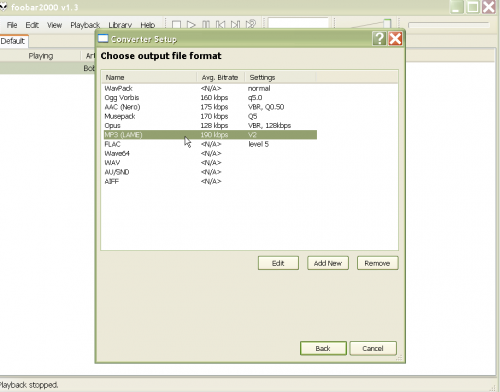
Task: Click the Cancel button
Action: click(x=373, y=348)
